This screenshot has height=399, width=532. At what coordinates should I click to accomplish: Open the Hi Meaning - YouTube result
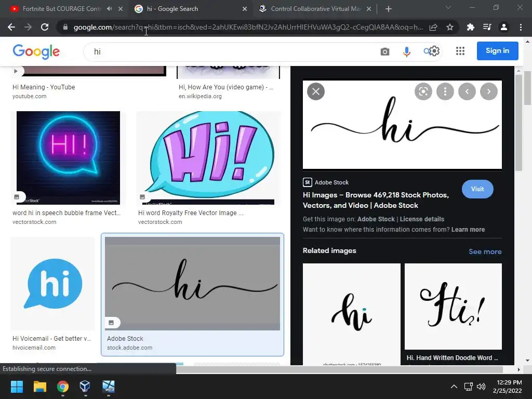[44, 87]
